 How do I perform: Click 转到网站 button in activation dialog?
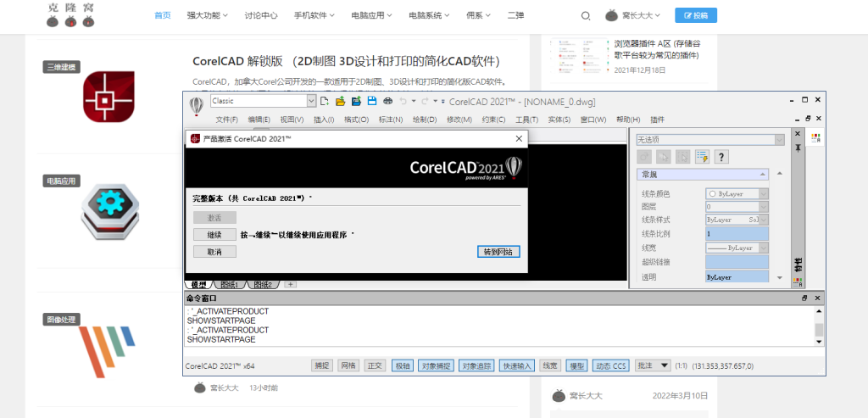[x=498, y=252]
